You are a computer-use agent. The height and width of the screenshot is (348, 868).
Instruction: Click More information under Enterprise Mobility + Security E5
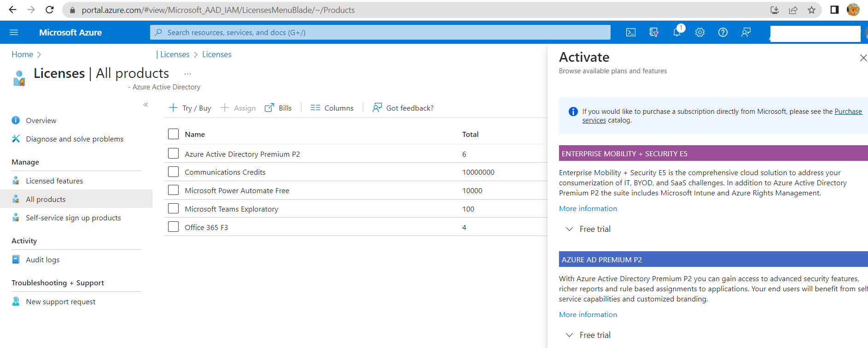[x=588, y=209]
